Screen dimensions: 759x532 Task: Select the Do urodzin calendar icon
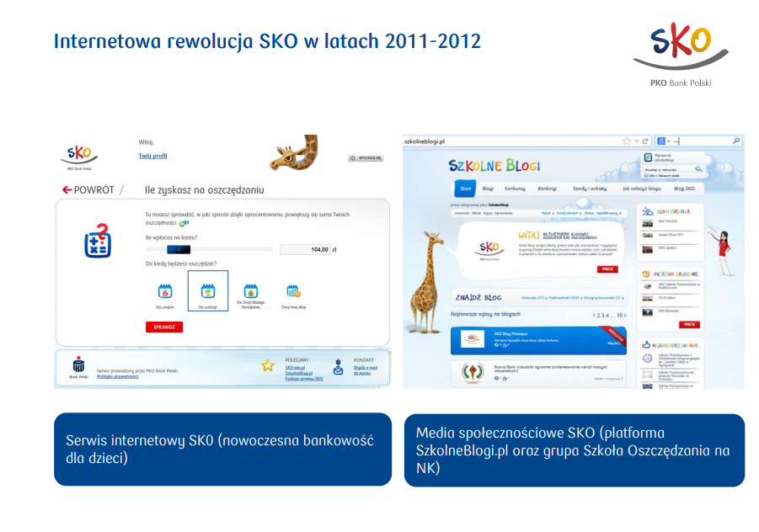[x=165, y=291]
